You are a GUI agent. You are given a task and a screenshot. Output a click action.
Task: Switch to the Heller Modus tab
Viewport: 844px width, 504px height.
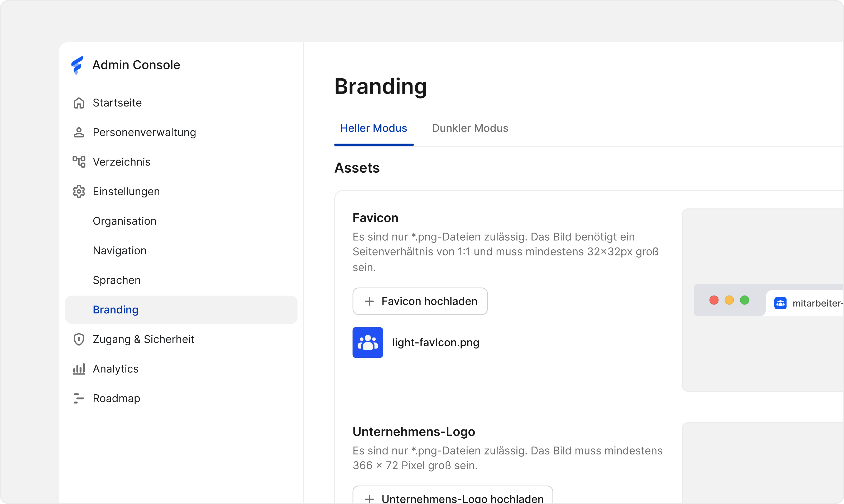click(374, 129)
